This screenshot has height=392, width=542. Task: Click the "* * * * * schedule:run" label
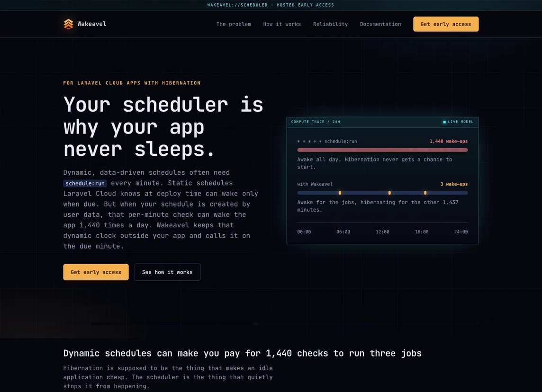pos(327,141)
